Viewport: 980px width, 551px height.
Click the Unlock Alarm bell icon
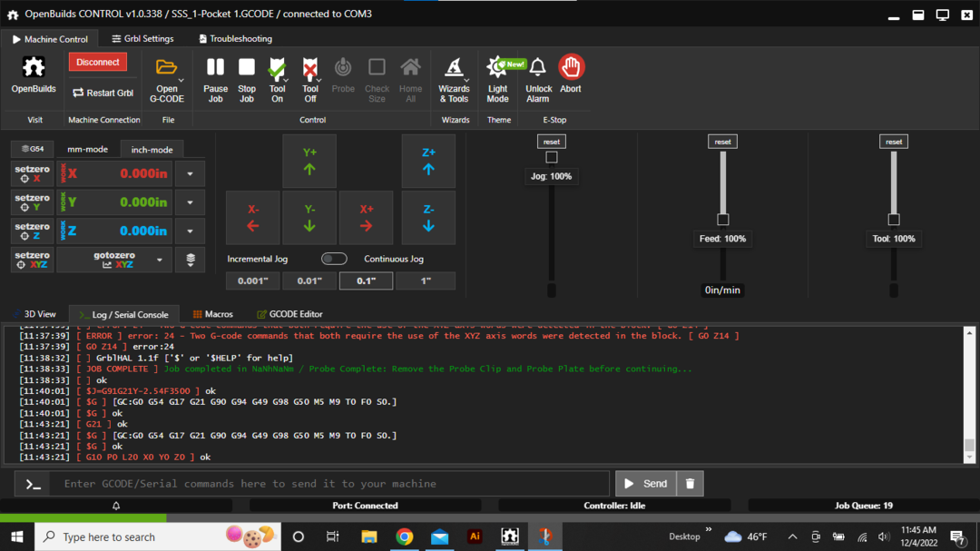(x=538, y=68)
